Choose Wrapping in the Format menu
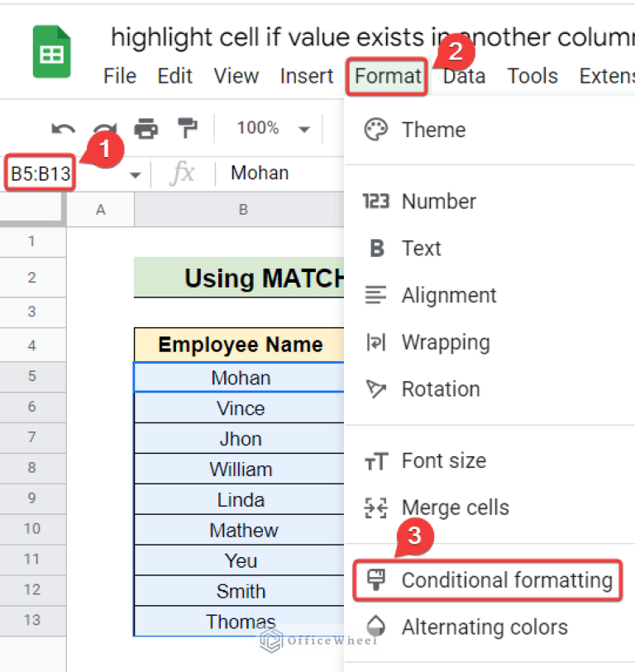635x672 pixels. coord(447,342)
